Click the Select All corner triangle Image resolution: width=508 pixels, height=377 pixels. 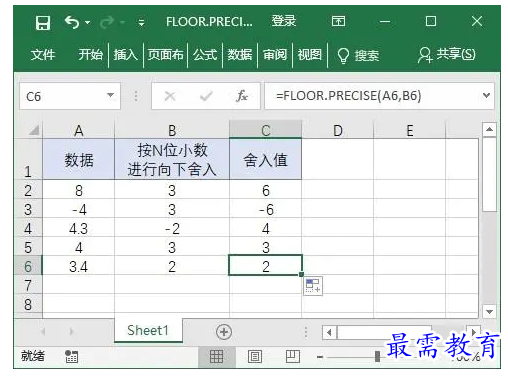[x=34, y=130]
